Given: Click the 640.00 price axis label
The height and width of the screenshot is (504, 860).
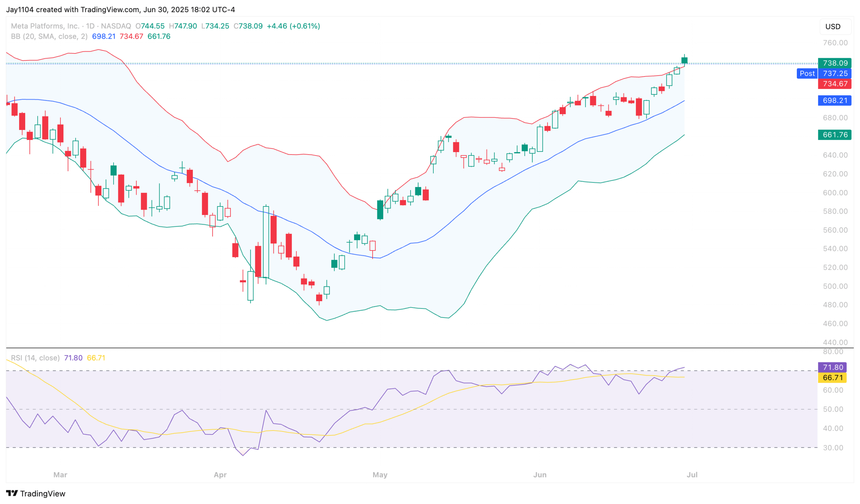Looking at the screenshot, I should (835, 155).
